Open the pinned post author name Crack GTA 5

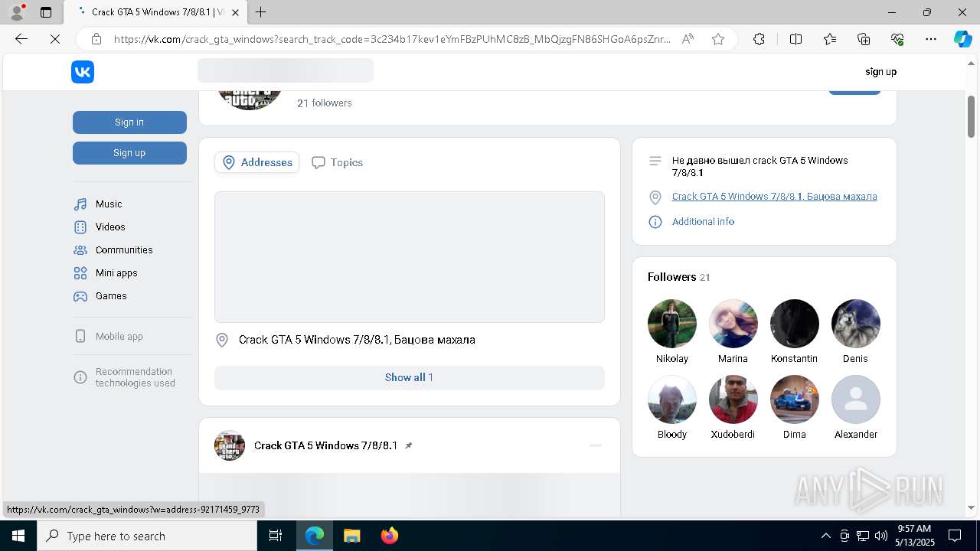[326, 445]
